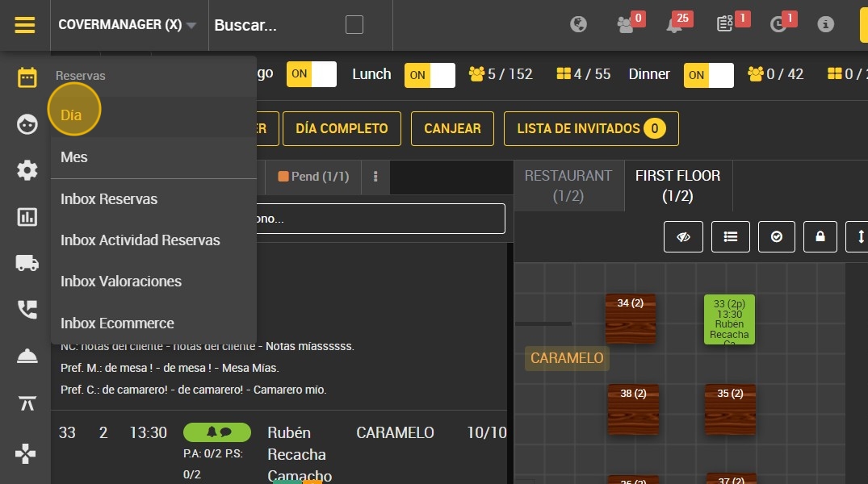Viewport: 868px width, 484px height.
Task: Open the customers face icon in sidebar
Action: coord(27,124)
